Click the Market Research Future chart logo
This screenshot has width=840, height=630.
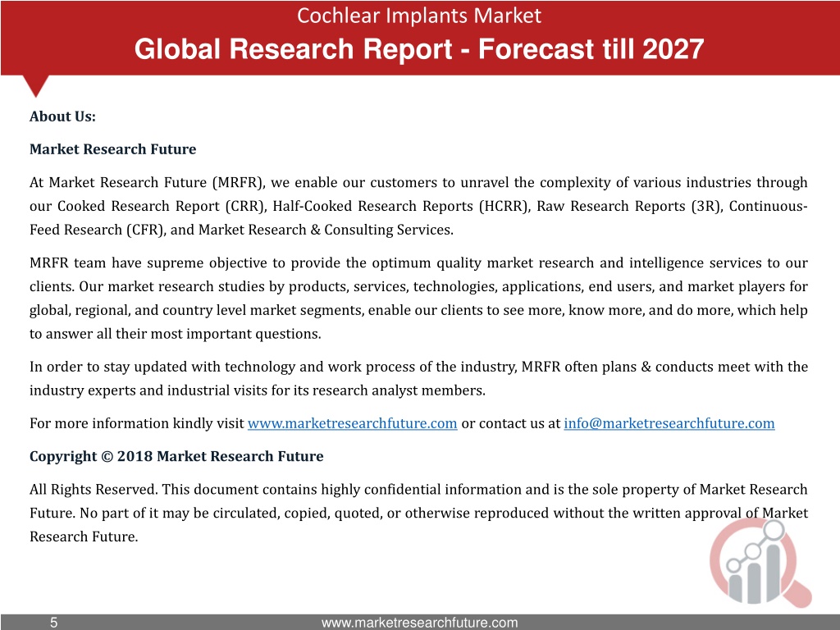point(760,563)
